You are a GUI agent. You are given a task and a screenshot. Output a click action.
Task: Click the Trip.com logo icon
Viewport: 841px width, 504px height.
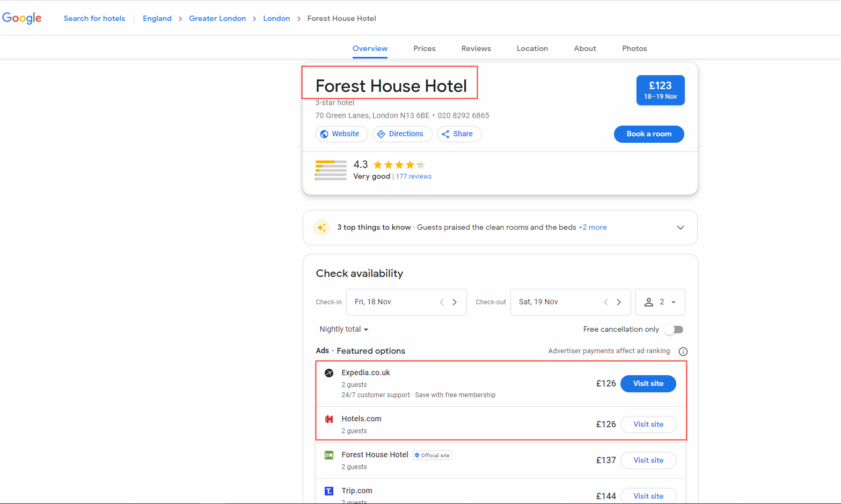(x=329, y=491)
